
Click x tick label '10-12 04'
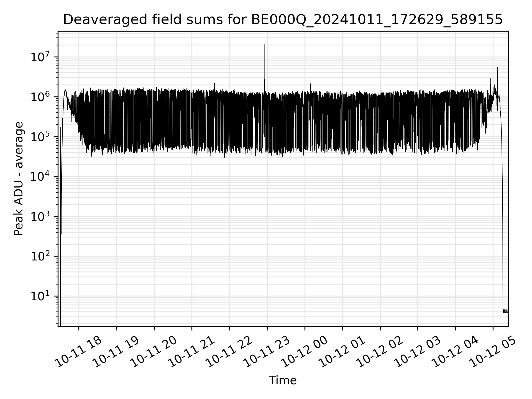(x=455, y=351)
